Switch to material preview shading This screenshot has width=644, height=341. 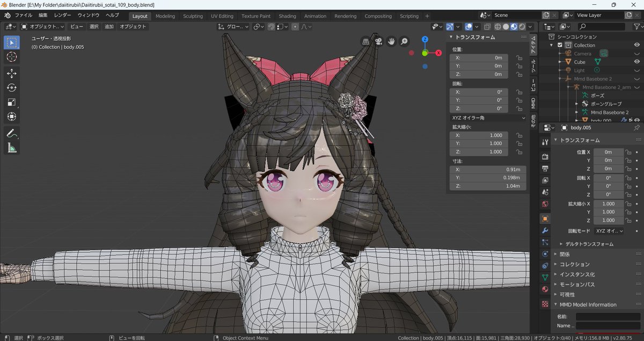[x=514, y=26]
